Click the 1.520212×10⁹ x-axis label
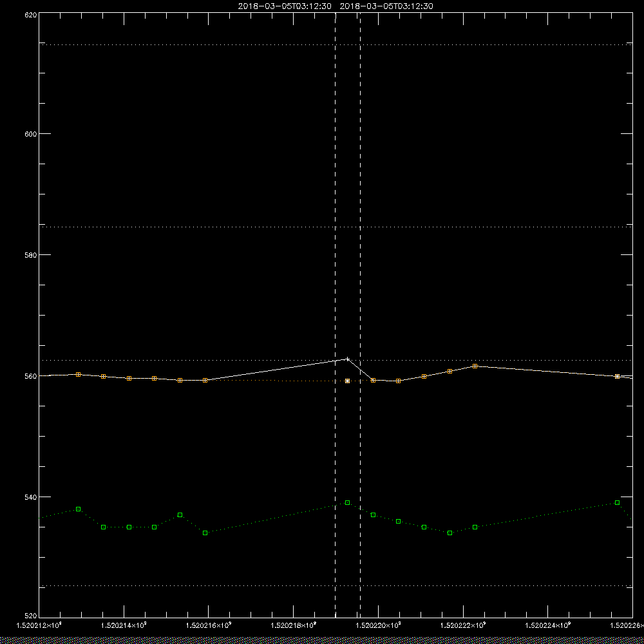Image resolution: width=644 pixels, height=644 pixels. click(x=39, y=625)
